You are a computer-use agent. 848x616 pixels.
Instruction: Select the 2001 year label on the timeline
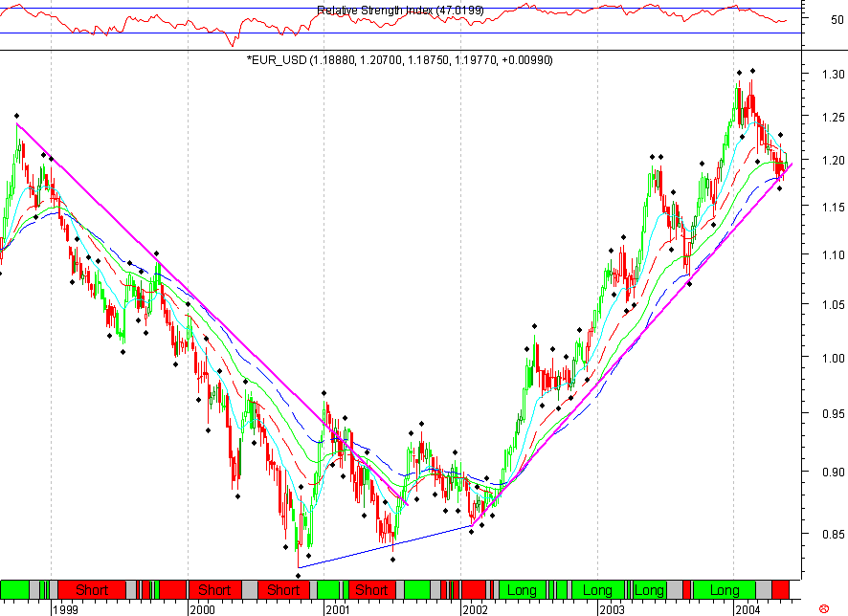pos(339,606)
